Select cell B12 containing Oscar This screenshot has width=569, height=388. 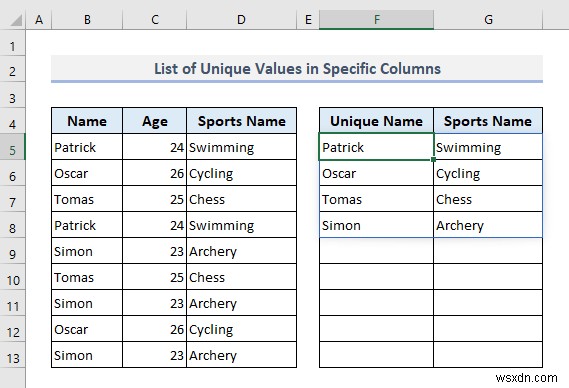[x=87, y=329]
